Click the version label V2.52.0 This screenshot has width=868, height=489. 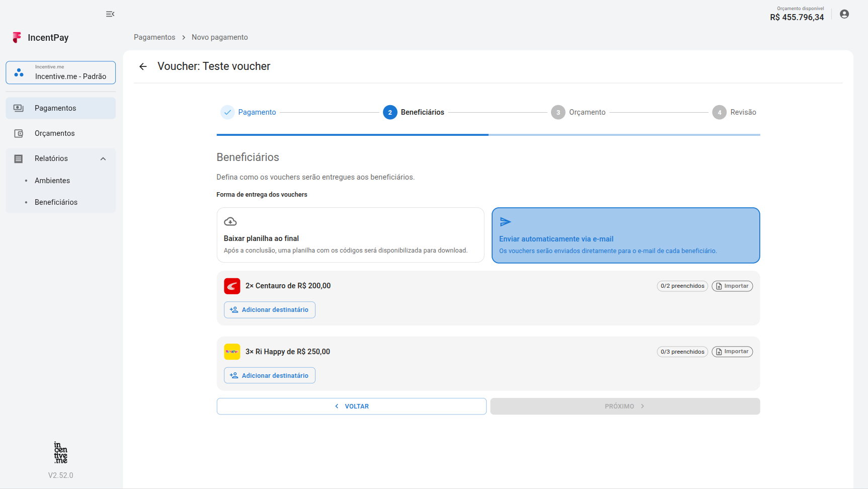coord(61,475)
